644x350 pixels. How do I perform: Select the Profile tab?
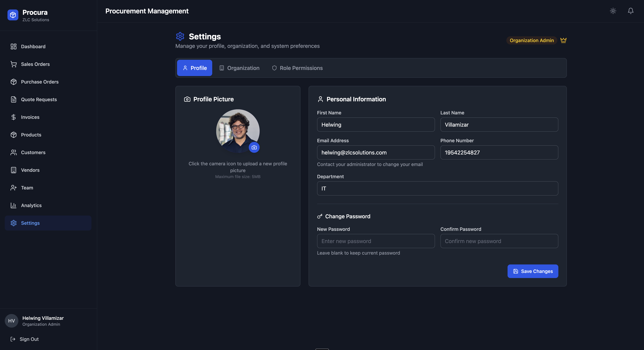pyautogui.click(x=195, y=68)
